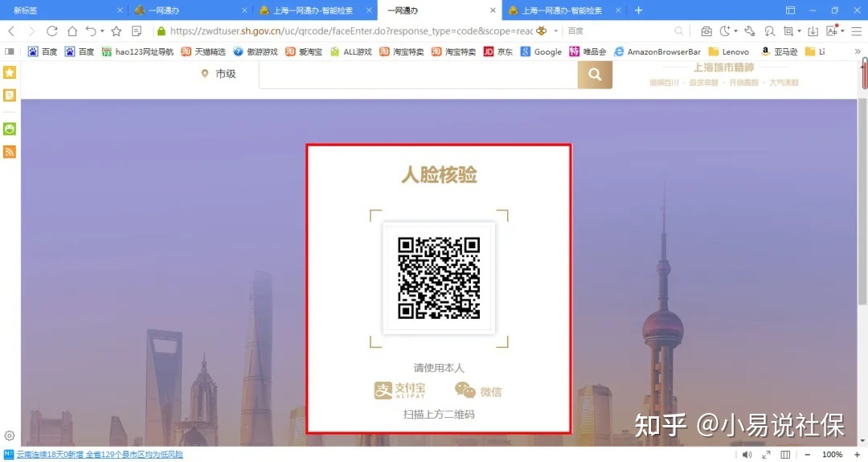Choose the 市级 location selector
868x462 pixels.
tap(219, 74)
